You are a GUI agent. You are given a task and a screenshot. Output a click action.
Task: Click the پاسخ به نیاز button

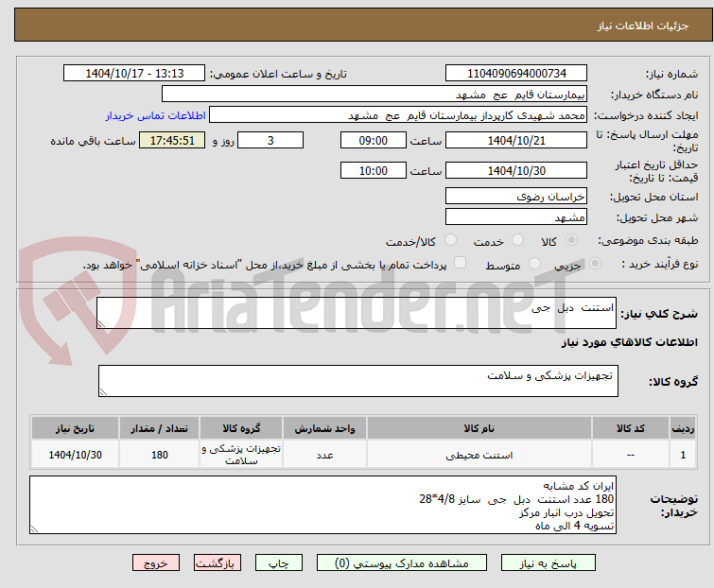click(548, 563)
